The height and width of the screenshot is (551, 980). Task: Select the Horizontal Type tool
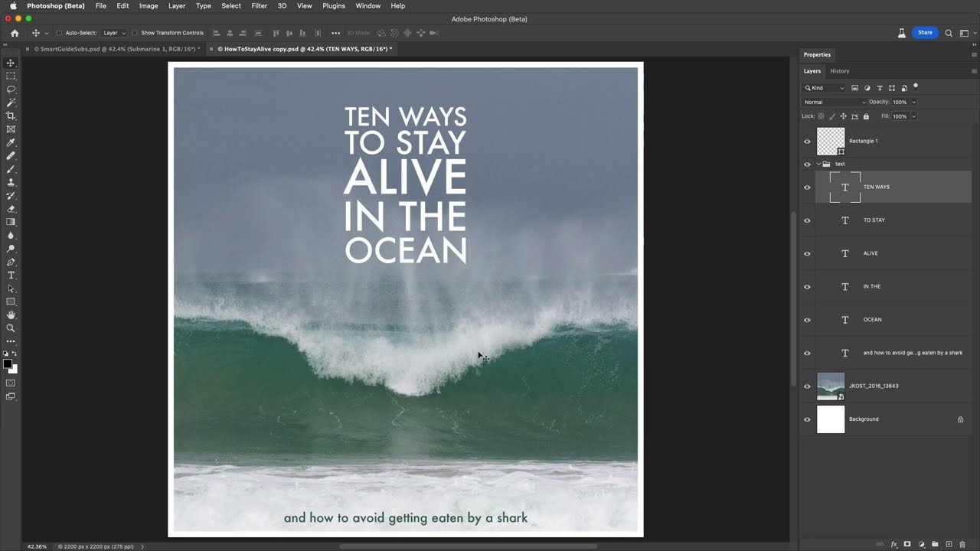click(11, 275)
